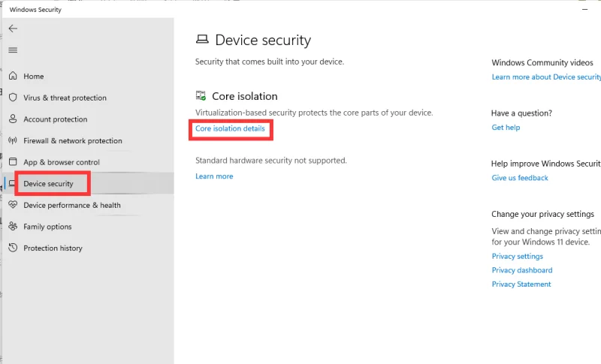Open Privacy settings link

[x=517, y=256]
